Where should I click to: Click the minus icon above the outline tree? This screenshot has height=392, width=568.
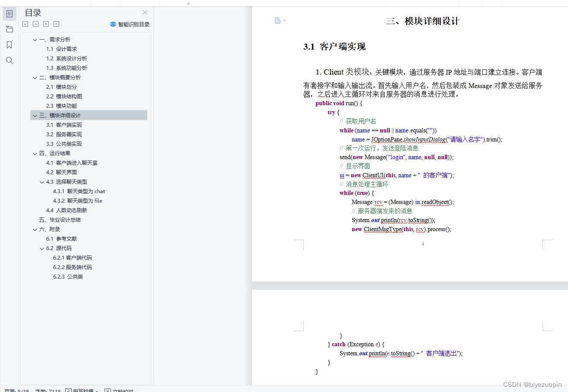coord(56,24)
